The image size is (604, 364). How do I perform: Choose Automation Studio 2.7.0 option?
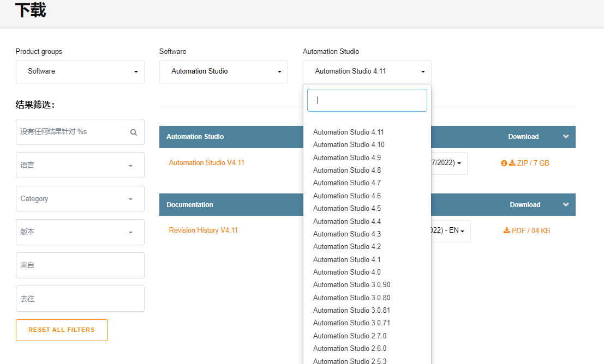click(349, 336)
